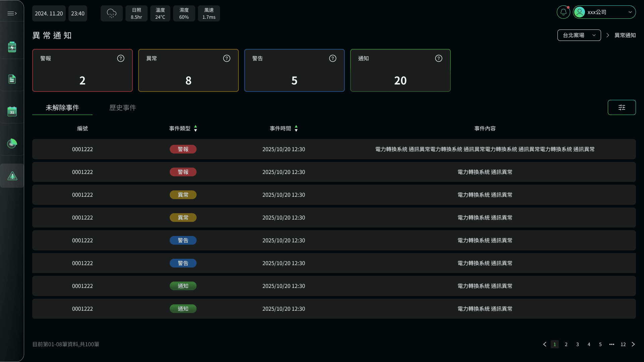Select the 未解除事件 tab

(62, 108)
